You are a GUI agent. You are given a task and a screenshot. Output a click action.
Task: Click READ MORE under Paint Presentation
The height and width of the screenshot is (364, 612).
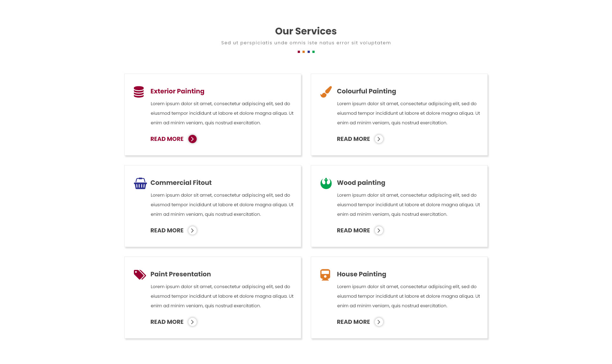coord(167,322)
